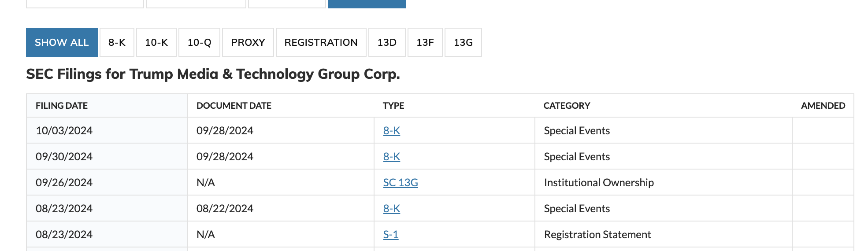
Task: Click the TYPE column header
Action: point(393,106)
